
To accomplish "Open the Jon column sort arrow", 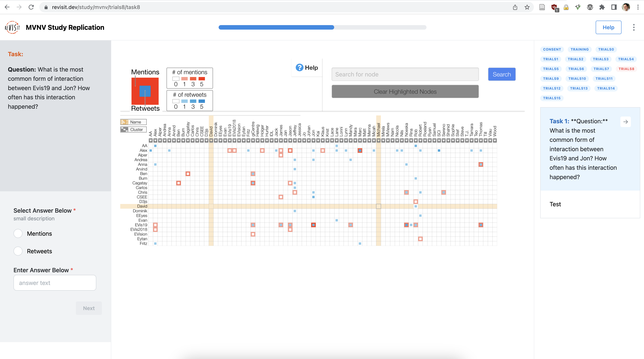I will (313, 141).
